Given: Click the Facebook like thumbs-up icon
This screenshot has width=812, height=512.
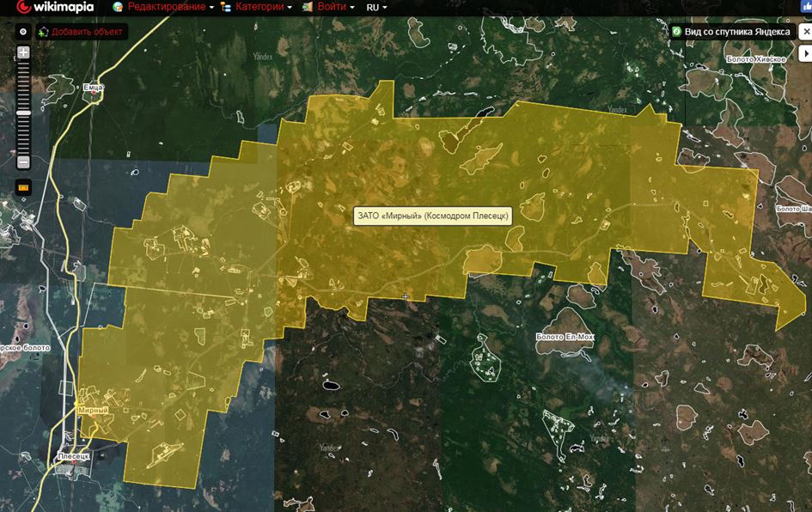Looking at the screenshot, I should point(806,7).
